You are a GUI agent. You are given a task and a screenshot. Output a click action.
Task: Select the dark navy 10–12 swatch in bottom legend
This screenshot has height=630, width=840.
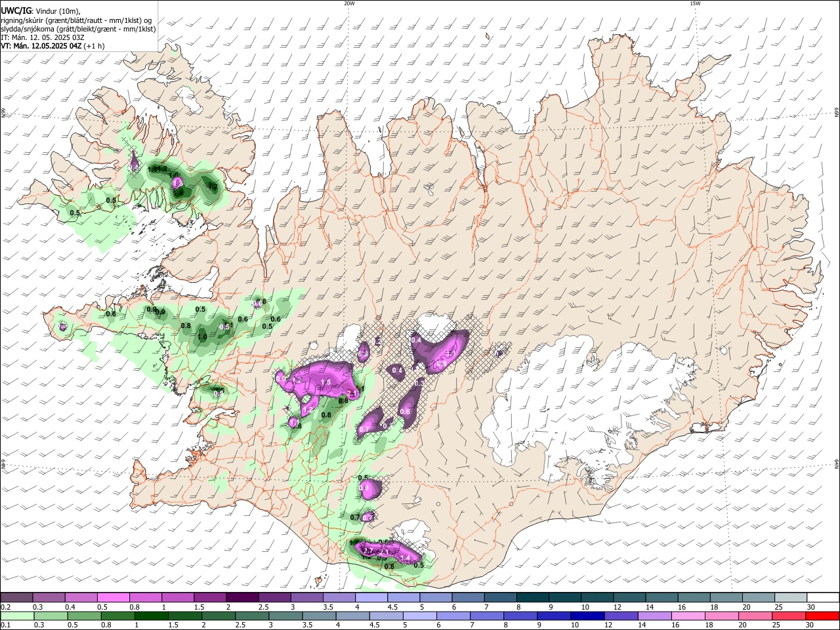(589, 616)
